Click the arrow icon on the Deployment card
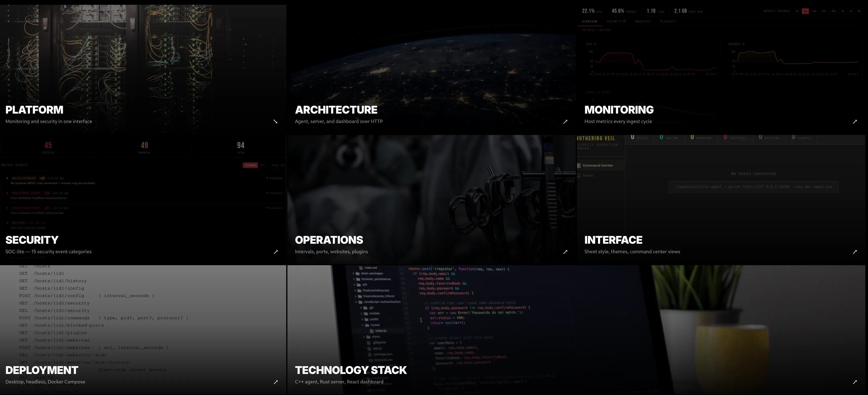The height and width of the screenshot is (395, 868). click(x=276, y=382)
